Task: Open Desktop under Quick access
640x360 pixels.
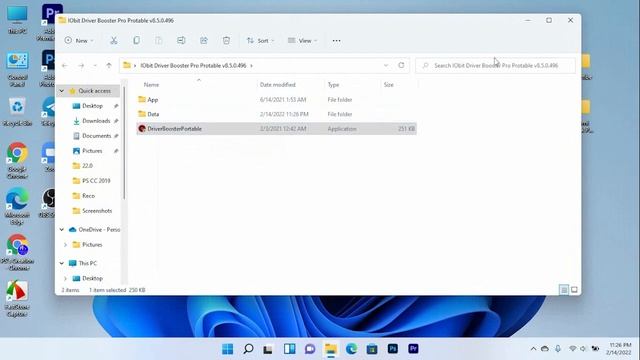Action: [x=92, y=106]
